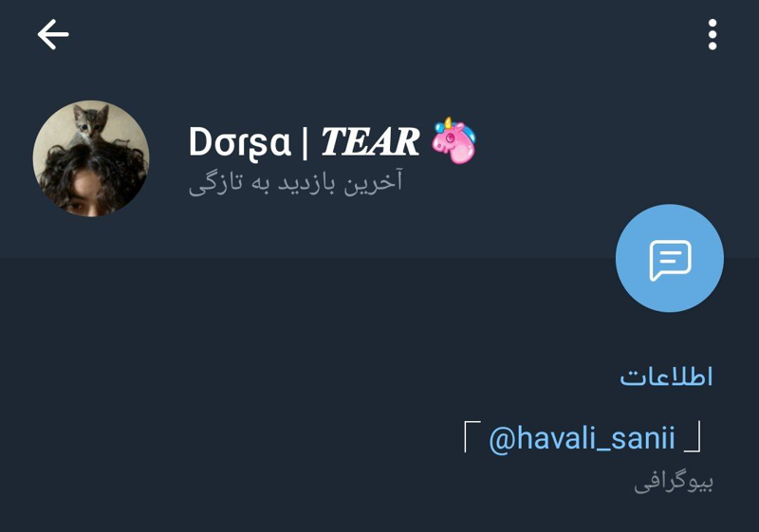The image size is (759, 532).
Task: Tap the بیوگرافی label under the bio
Action: (x=674, y=482)
